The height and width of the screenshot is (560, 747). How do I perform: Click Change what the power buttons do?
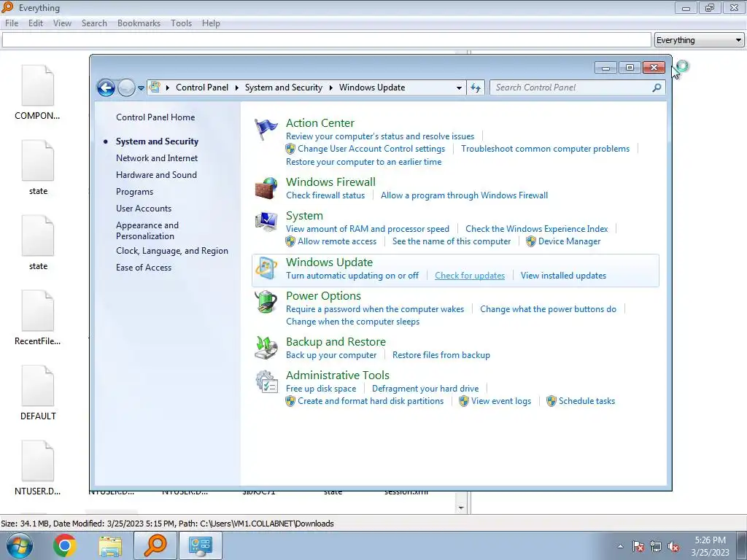tap(548, 309)
